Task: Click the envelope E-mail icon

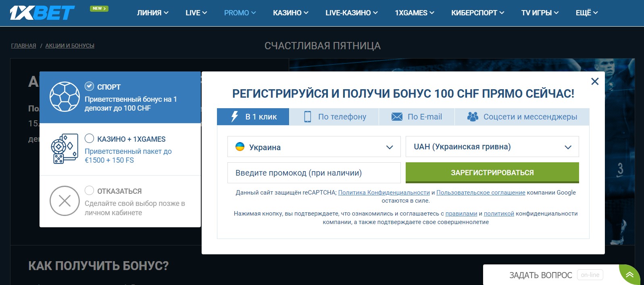Action: pyautogui.click(x=397, y=117)
